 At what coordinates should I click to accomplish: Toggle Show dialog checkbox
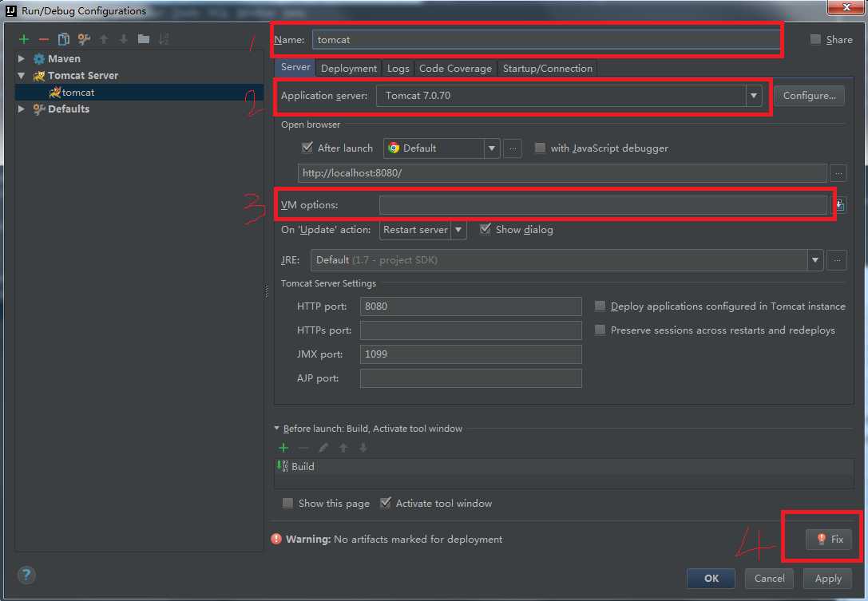tap(485, 229)
